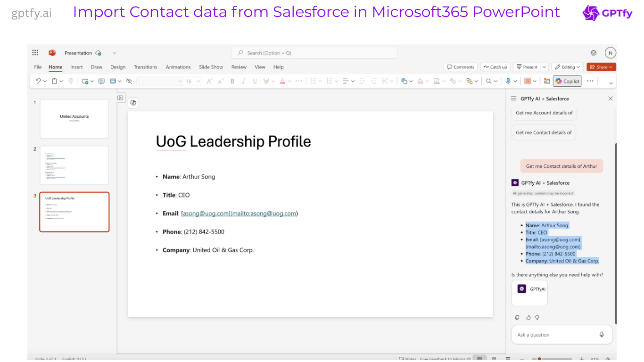Click the font color swatch in the ribbon
Screen dimensions: 644x362
click(282, 81)
